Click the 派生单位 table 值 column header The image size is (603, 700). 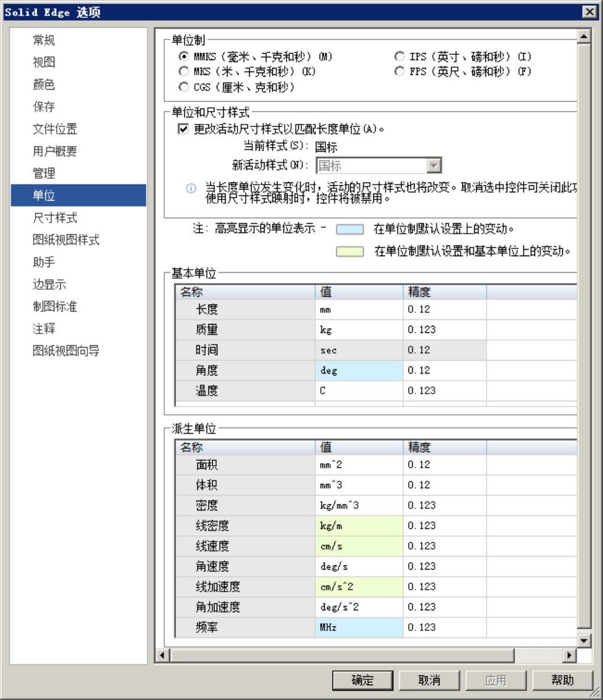tap(359, 447)
